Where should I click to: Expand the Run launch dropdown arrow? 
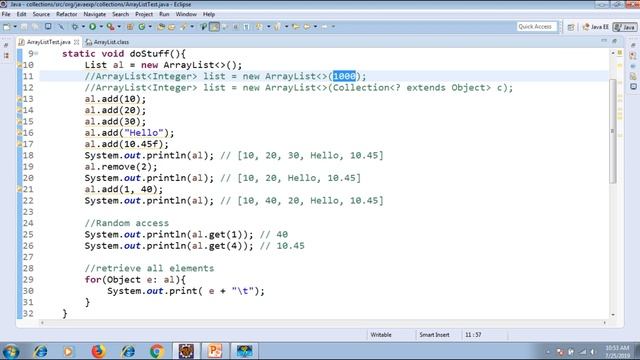(x=101, y=27)
